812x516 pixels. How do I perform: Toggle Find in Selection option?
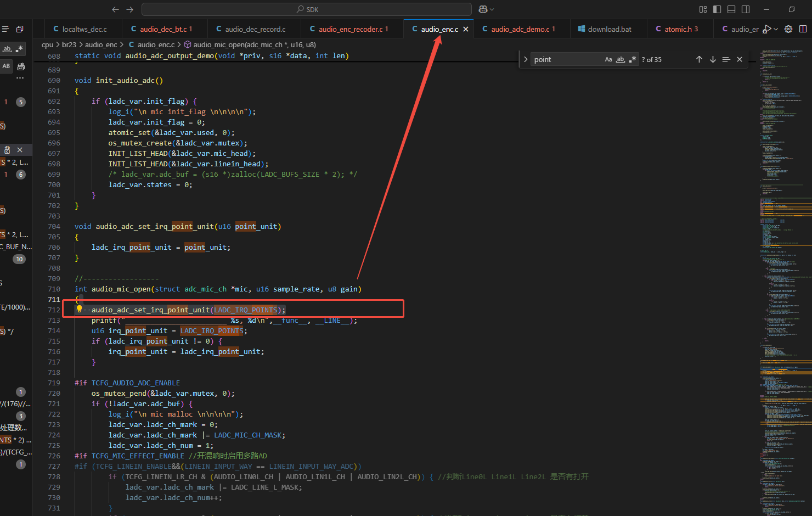[726, 59]
